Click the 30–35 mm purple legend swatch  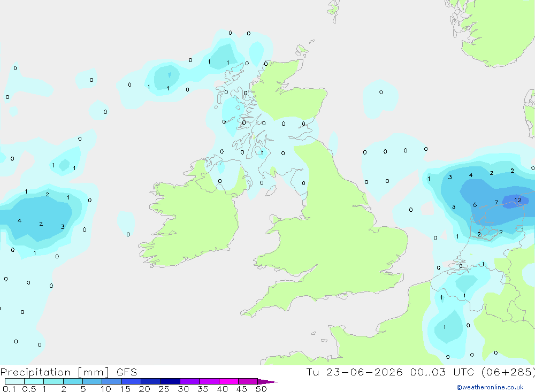coord(190,381)
